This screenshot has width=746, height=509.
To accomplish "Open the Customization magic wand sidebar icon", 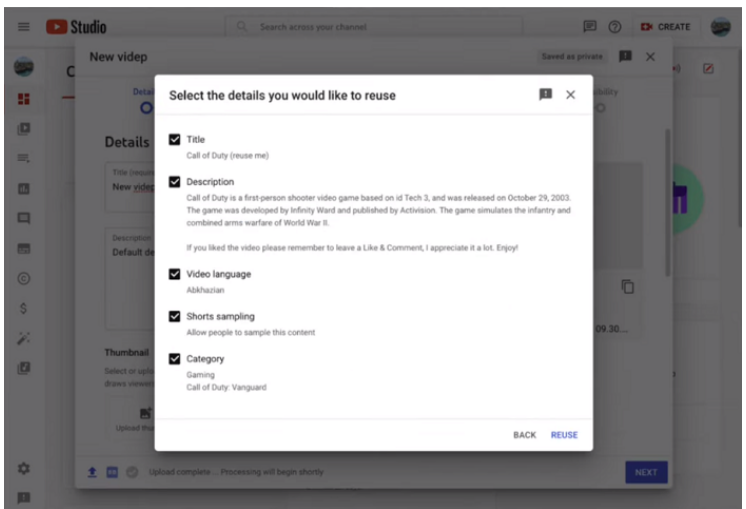I will [23, 338].
